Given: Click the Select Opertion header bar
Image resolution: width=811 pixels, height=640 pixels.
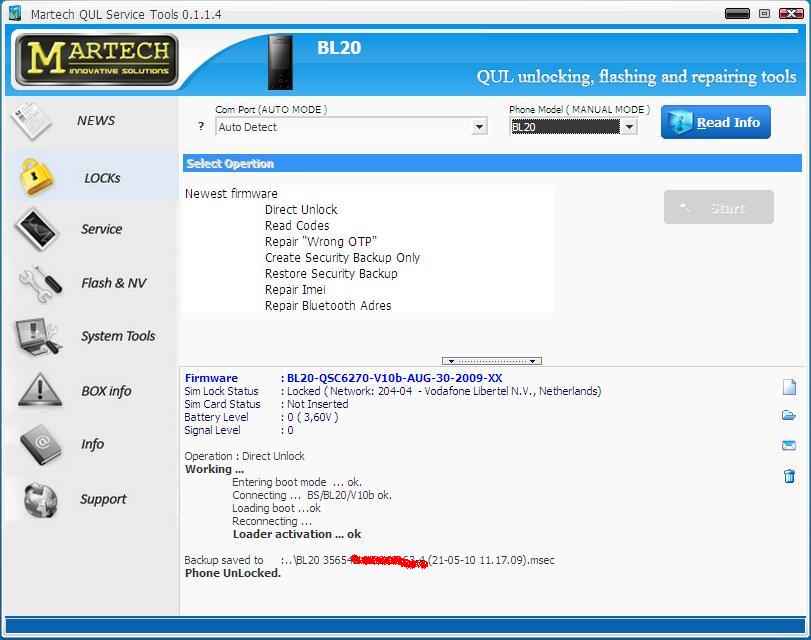Looking at the screenshot, I should (x=492, y=163).
